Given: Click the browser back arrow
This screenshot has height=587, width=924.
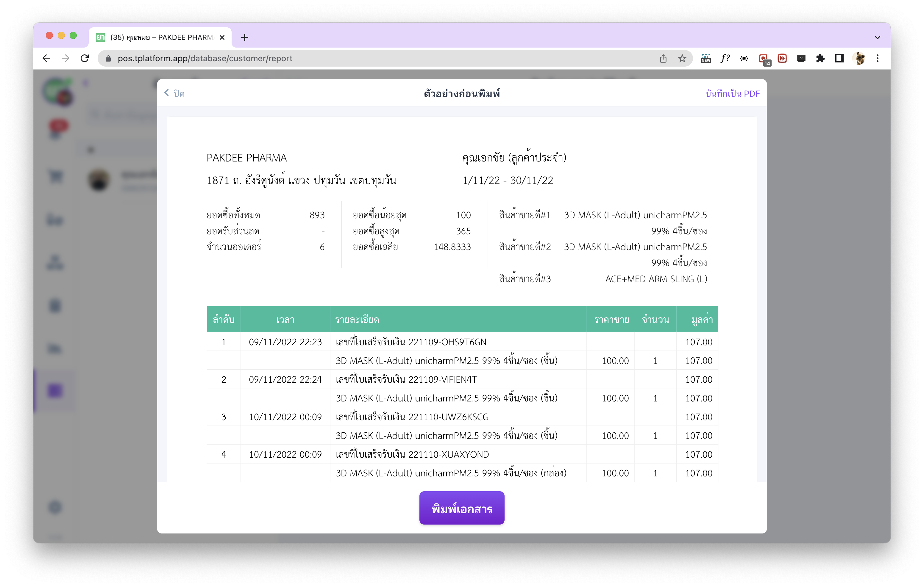Looking at the screenshot, I should (x=46, y=58).
